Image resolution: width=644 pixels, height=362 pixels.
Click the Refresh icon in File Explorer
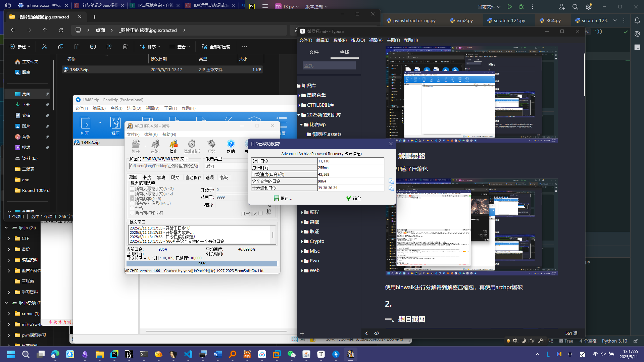point(61,30)
